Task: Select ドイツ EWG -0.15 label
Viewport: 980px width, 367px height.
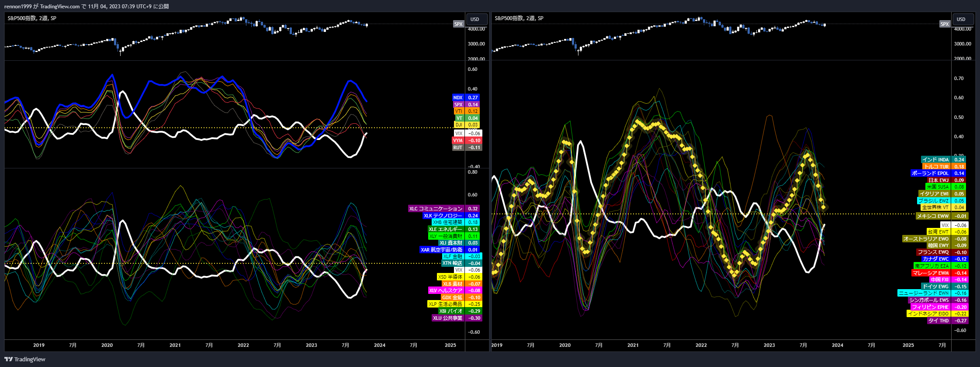Action: pos(945,287)
